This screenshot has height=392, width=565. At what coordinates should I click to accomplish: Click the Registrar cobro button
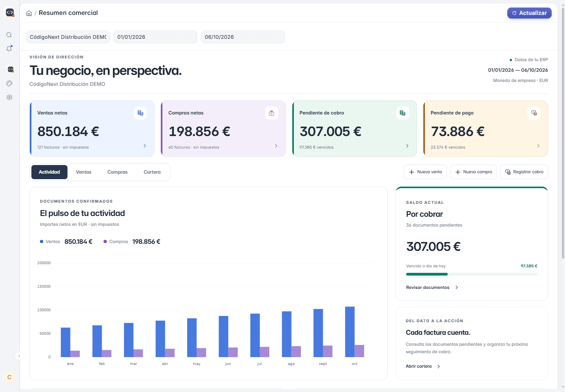pos(524,172)
